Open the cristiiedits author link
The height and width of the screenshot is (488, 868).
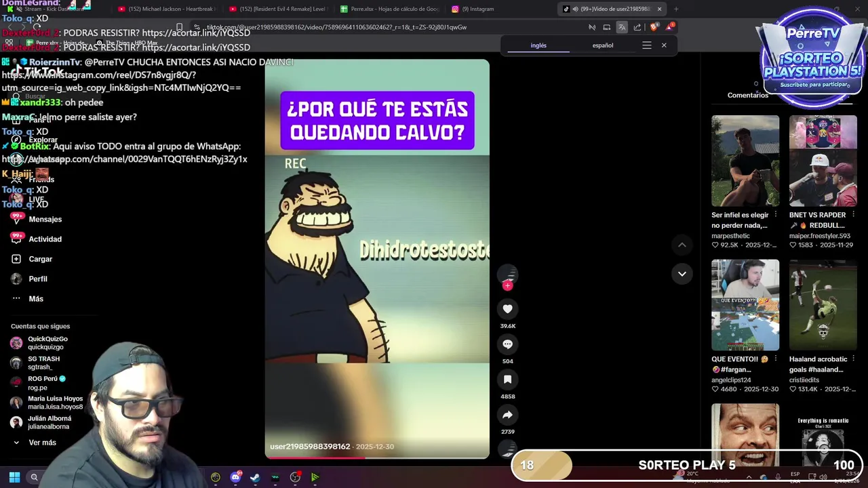pos(804,380)
